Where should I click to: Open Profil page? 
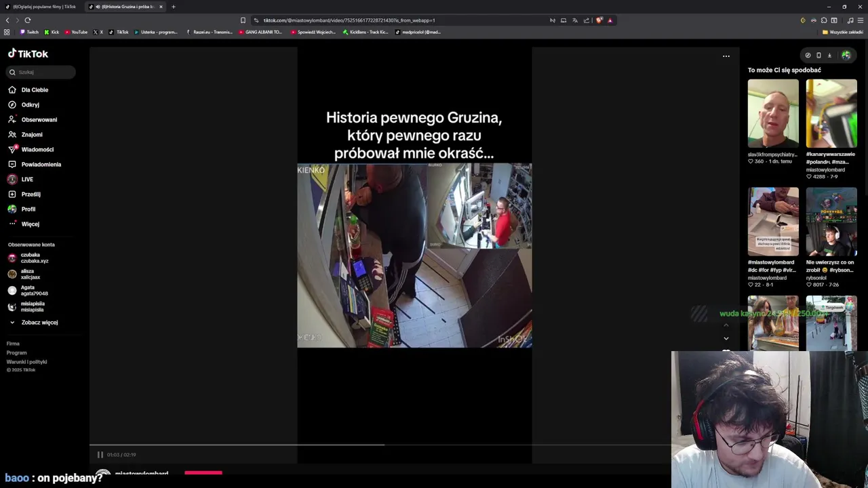click(28, 209)
